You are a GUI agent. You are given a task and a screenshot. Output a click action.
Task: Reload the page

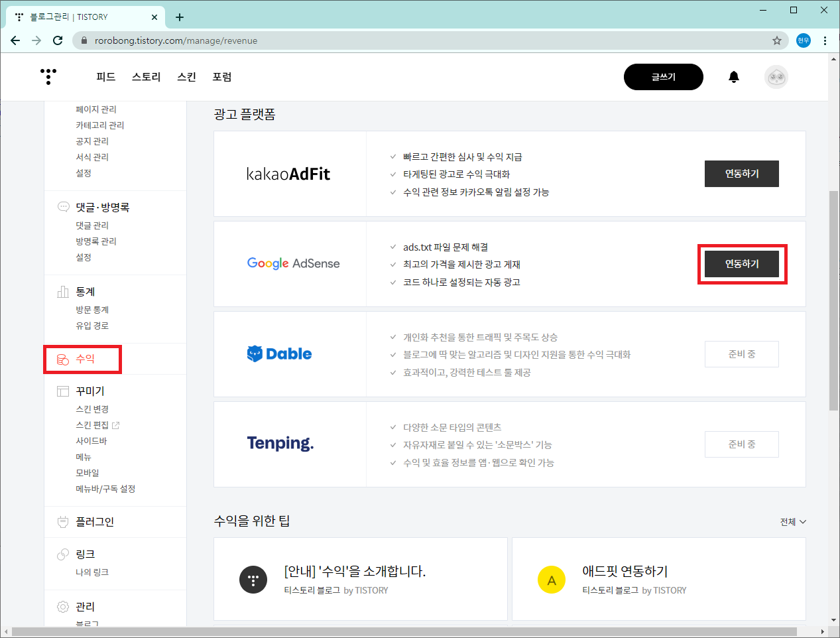point(58,40)
